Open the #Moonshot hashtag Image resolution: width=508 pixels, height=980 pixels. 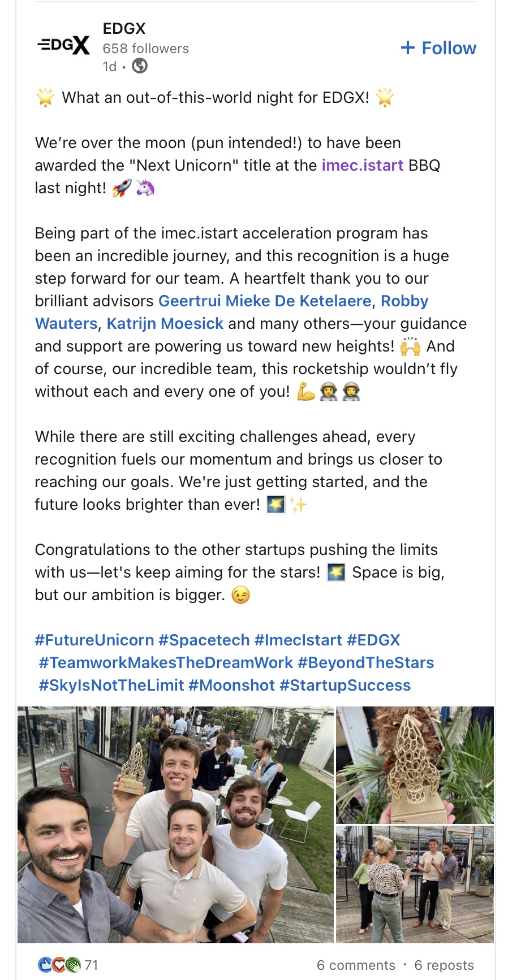tap(232, 685)
